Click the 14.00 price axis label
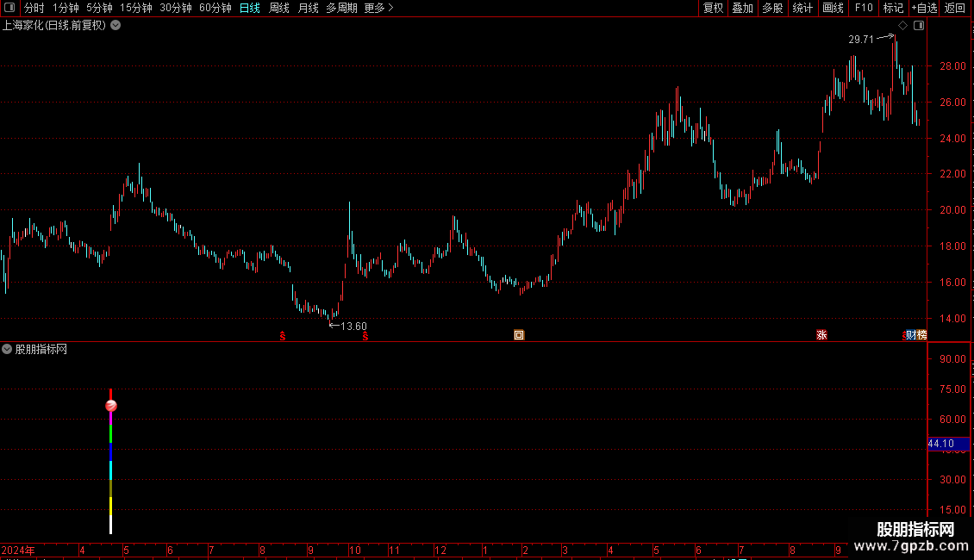 [x=952, y=319]
